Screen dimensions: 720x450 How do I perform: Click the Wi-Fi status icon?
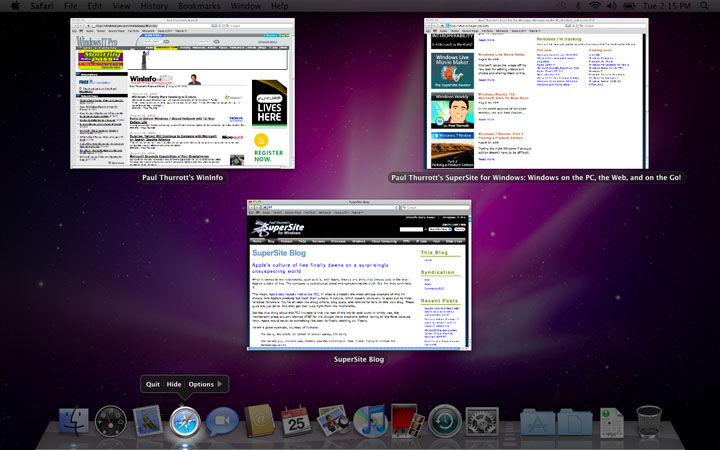point(595,6)
